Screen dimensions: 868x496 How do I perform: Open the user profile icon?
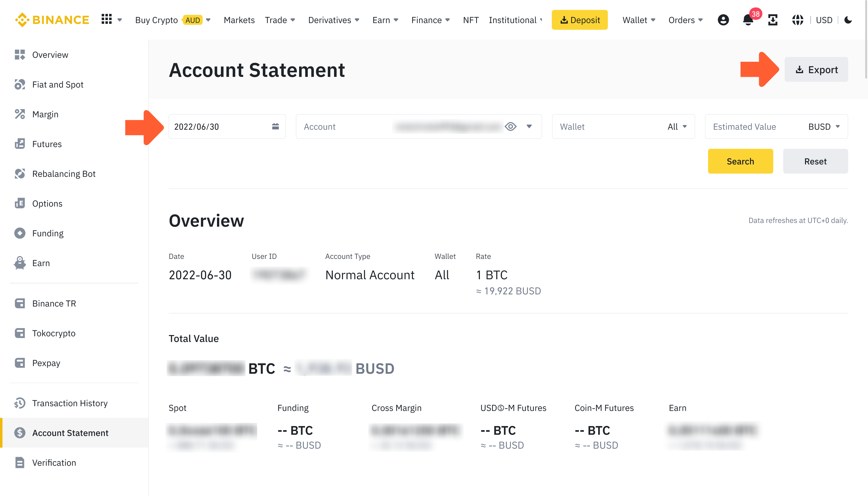[x=724, y=20]
